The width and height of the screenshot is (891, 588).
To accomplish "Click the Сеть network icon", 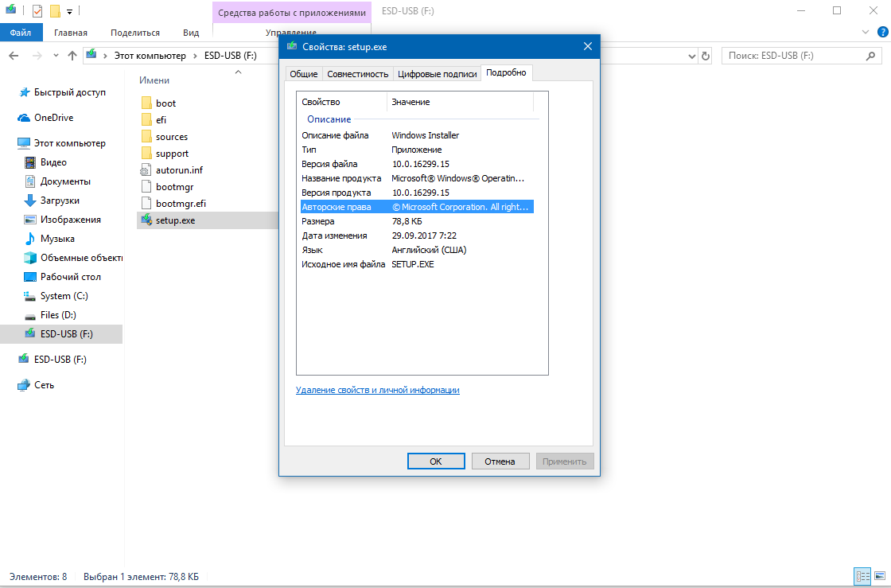I will point(24,385).
